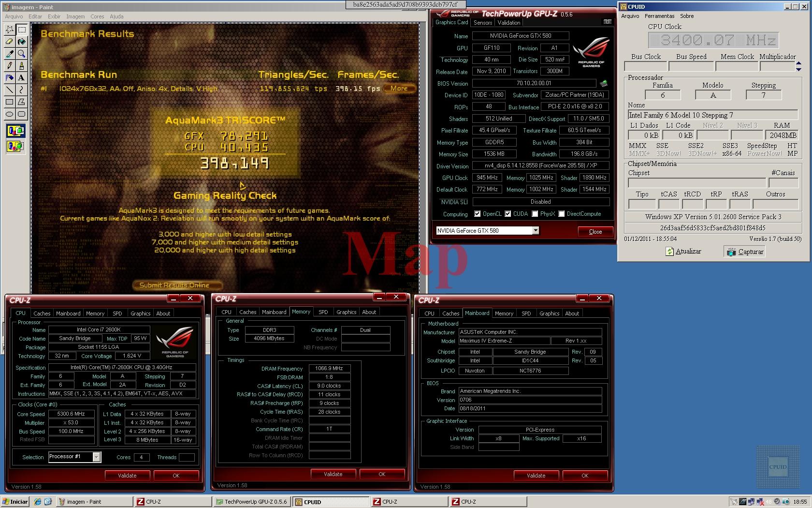Toggle the OpenCL checkbox in GPU-Z
The height and width of the screenshot is (508, 812).
click(x=478, y=214)
